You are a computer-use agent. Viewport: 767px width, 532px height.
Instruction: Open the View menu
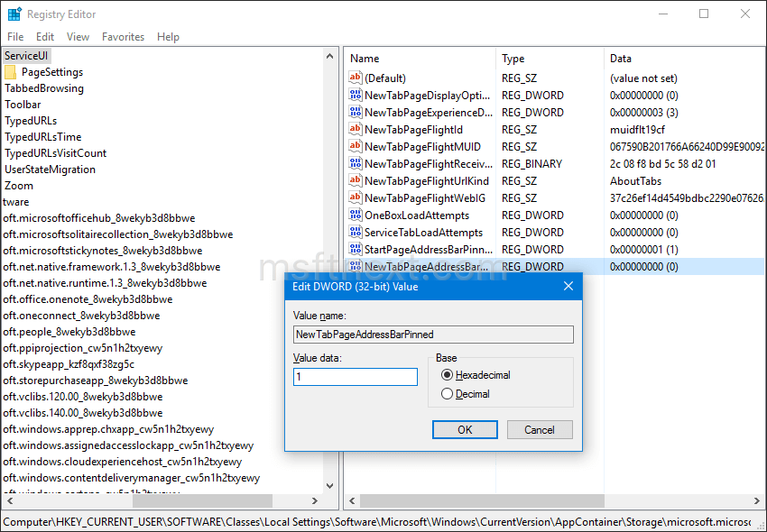coord(78,37)
